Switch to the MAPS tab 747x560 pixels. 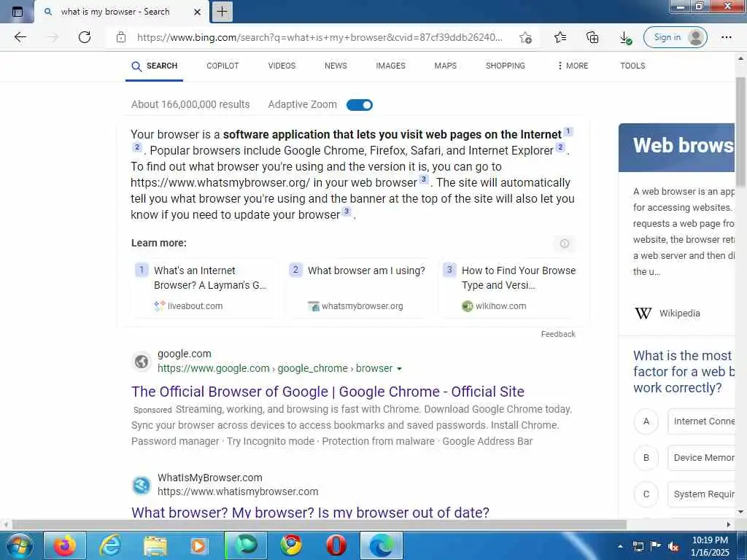pos(445,66)
